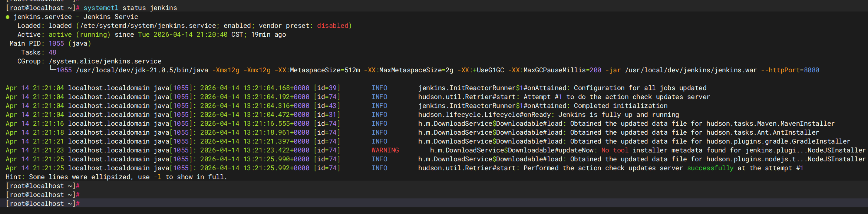Click 'jenkins.service - Jenkins Servic' heading
The width and height of the screenshot is (868, 214).
[76, 17]
